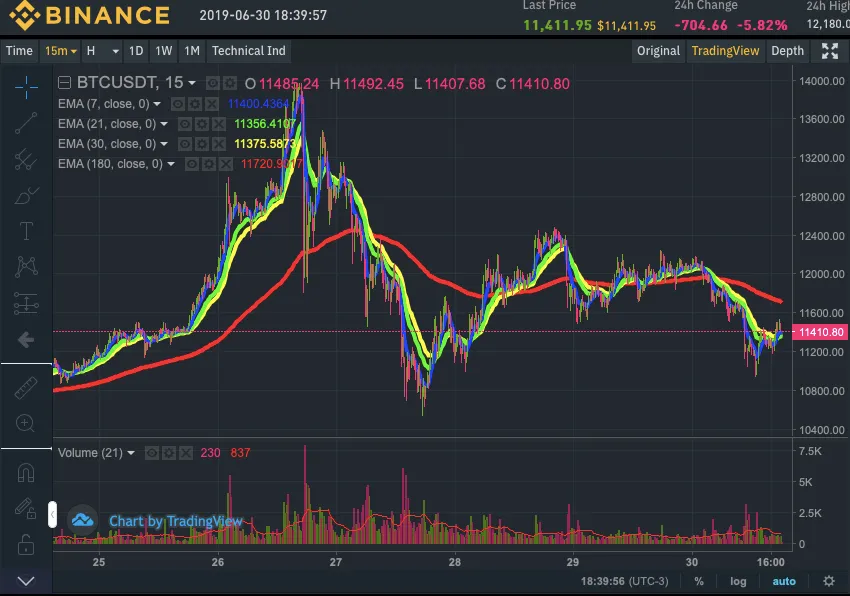Expand BTCUSDT, 15 legend dropdown arrow
This screenshot has width=850, height=596.
click(x=192, y=83)
